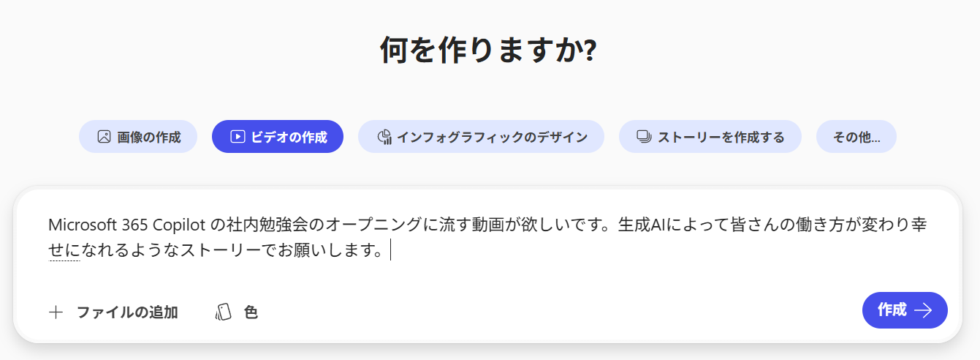980x360 pixels.
Task: Click the stacked-slides icon in ストーリーを作成する chip
Action: coord(644,137)
